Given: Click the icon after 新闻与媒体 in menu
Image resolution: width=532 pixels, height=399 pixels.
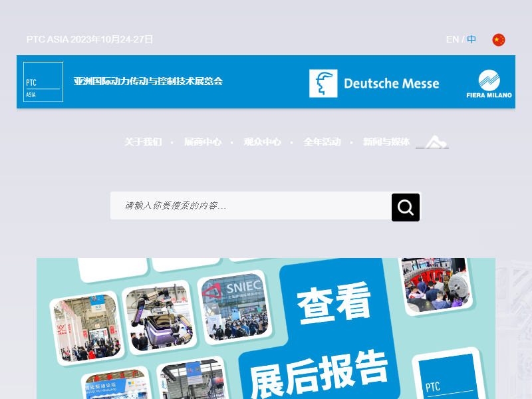Looking at the screenshot, I should [x=433, y=142].
